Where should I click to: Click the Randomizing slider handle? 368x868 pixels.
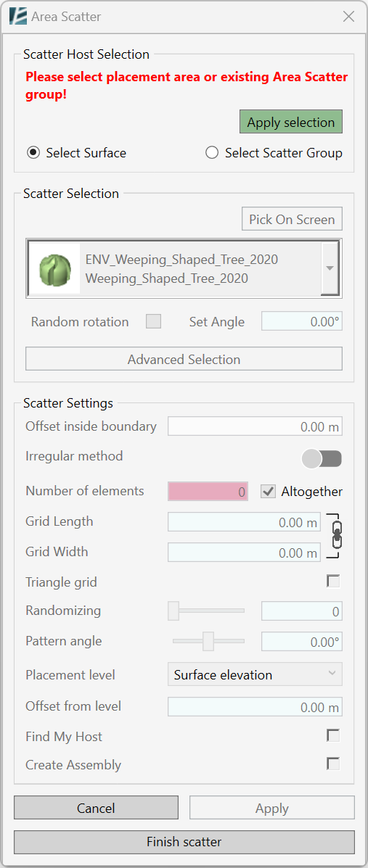click(x=173, y=611)
